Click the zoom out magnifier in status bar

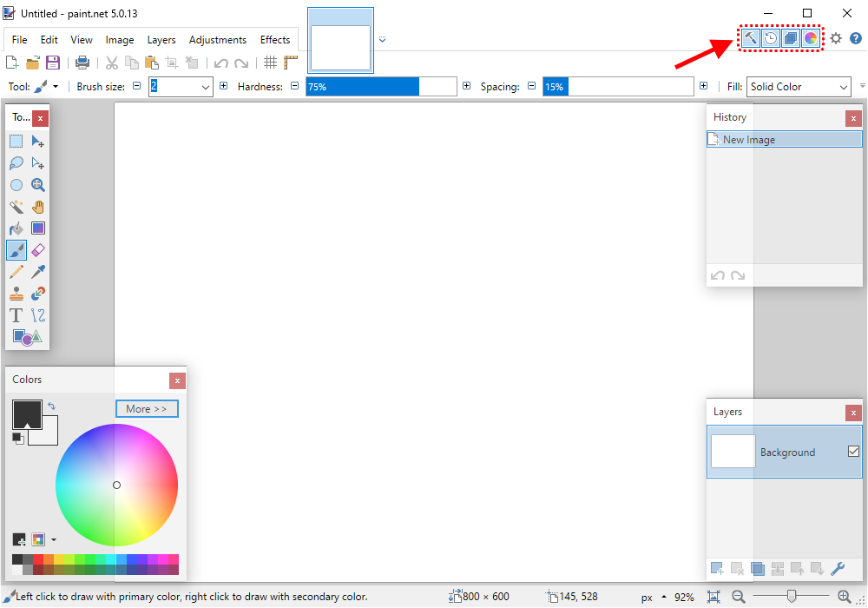pyautogui.click(x=738, y=597)
